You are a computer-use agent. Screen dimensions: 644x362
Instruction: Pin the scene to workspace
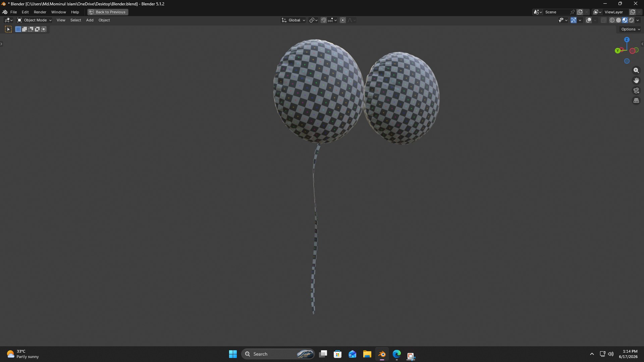(x=573, y=12)
